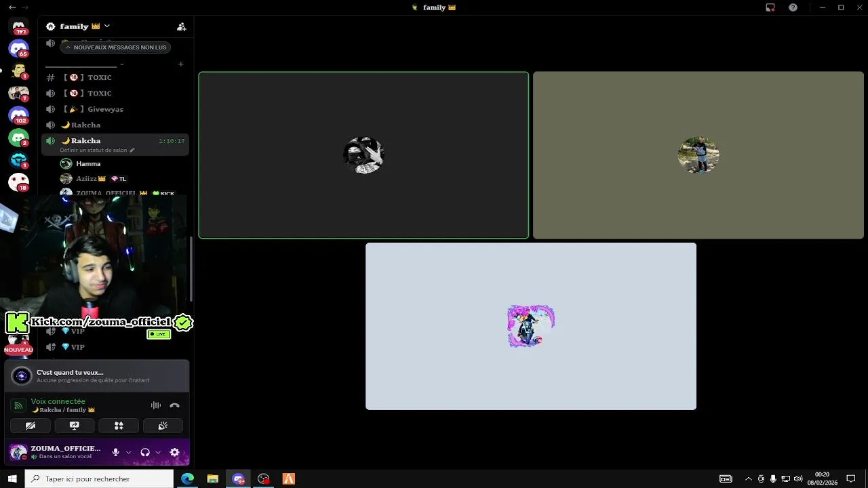Open Discord user settings gear

(x=174, y=452)
